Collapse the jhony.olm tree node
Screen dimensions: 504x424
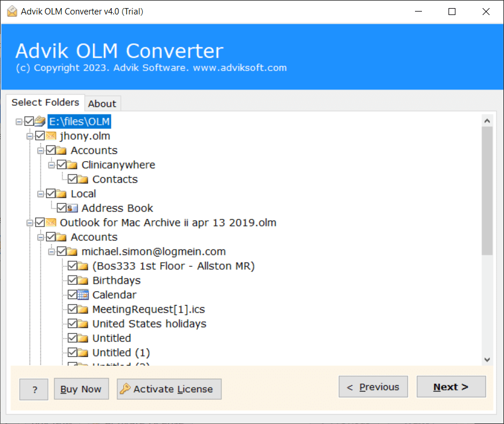29,136
